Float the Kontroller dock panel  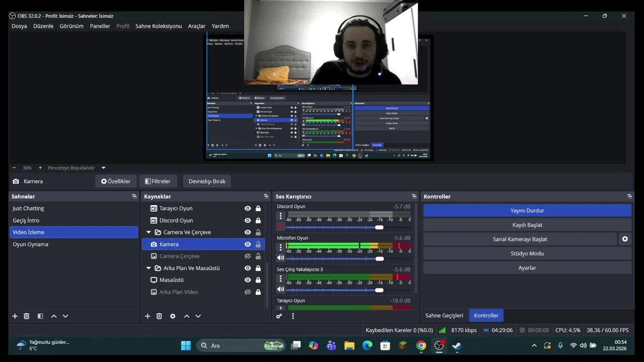coord(629,197)
